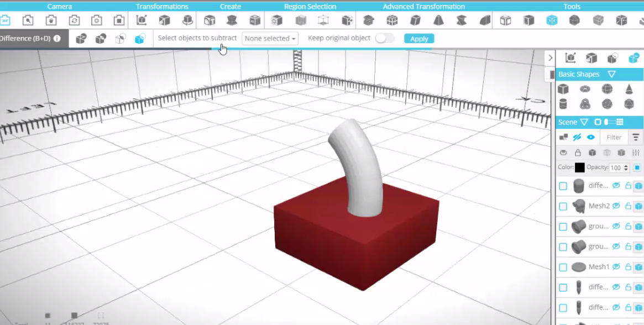Select the camera rotate tool

click(74, 20)
